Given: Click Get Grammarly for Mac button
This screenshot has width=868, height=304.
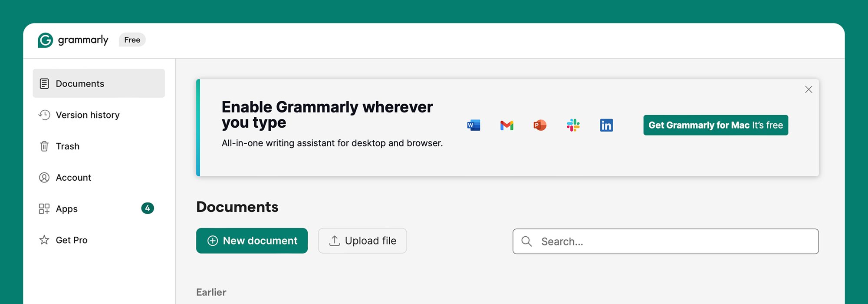Looking at the screenshot, I should (716, 125).
